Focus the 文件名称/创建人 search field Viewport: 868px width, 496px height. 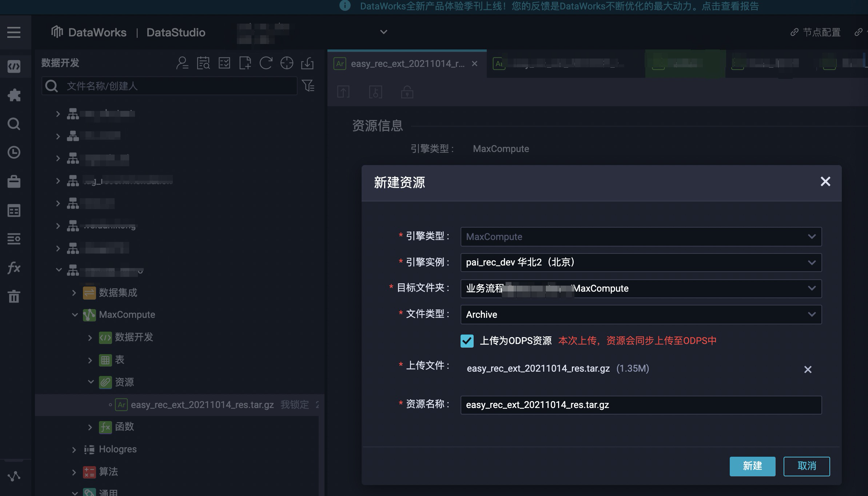pyautogui.click(x=170, y=86)
